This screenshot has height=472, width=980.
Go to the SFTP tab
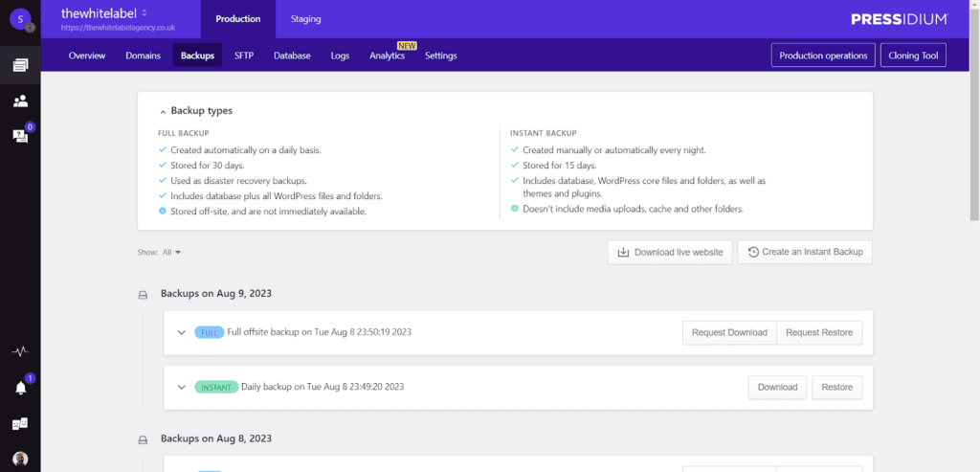(244, 56)
